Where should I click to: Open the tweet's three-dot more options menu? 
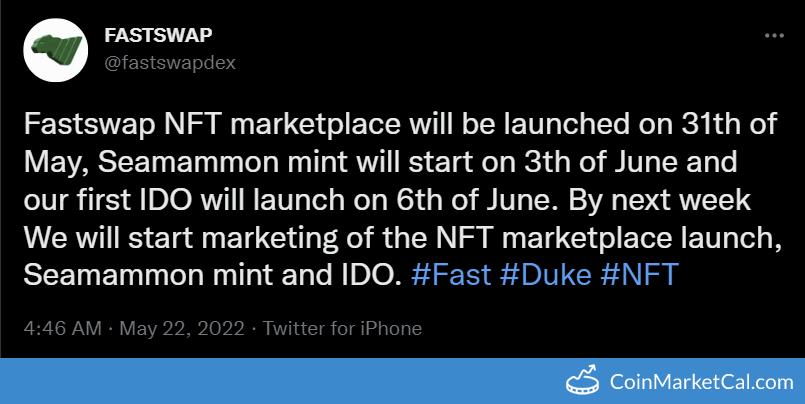[774, 35]
